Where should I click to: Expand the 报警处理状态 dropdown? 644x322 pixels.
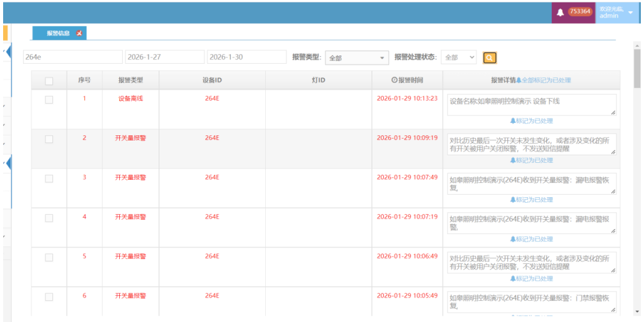[459, 57]
